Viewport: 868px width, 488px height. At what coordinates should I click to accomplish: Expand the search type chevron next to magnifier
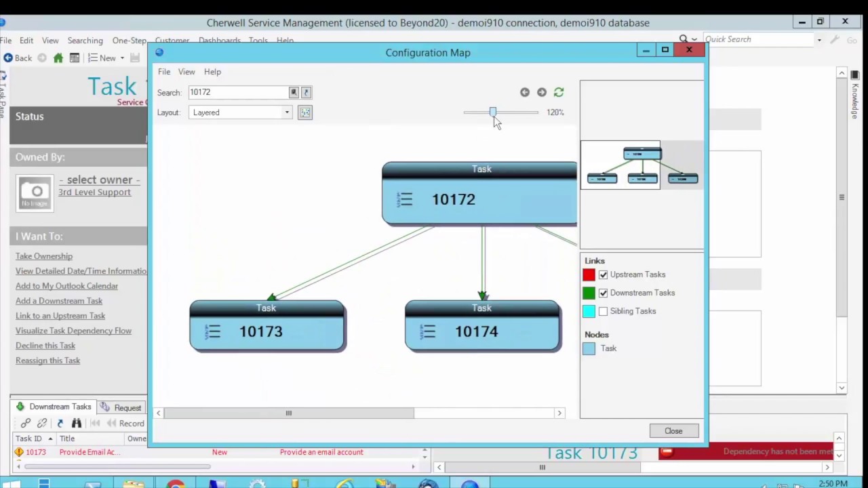pyautogui.click(x=694, y=39)
